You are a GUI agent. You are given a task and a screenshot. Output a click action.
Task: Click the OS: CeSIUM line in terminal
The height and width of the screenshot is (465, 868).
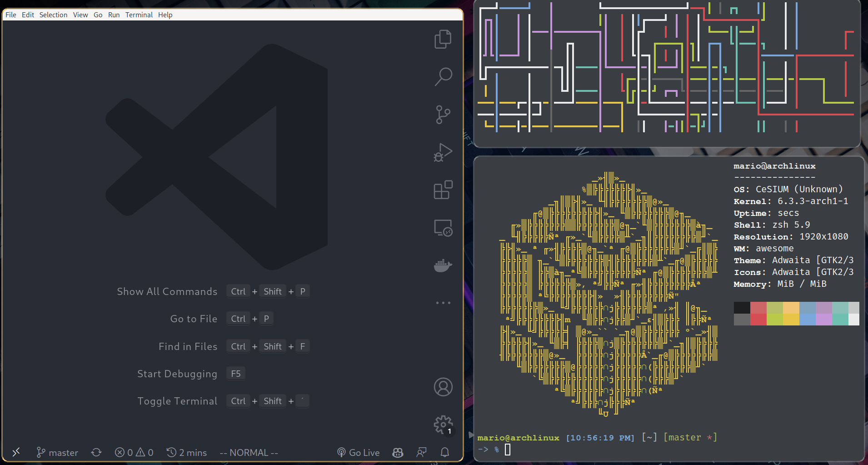[x=788, y=189]
